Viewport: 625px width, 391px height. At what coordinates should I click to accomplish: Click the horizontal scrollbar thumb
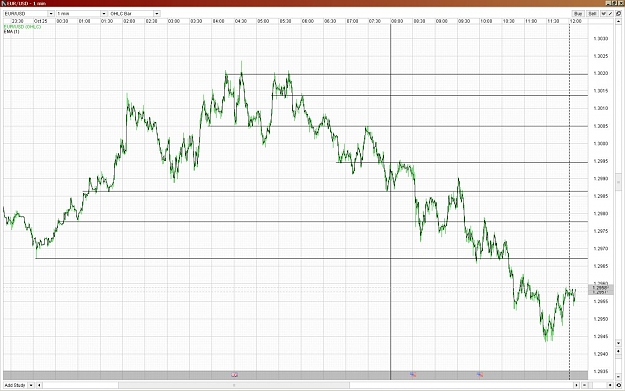pyautogui.click(x=234, y=385)
